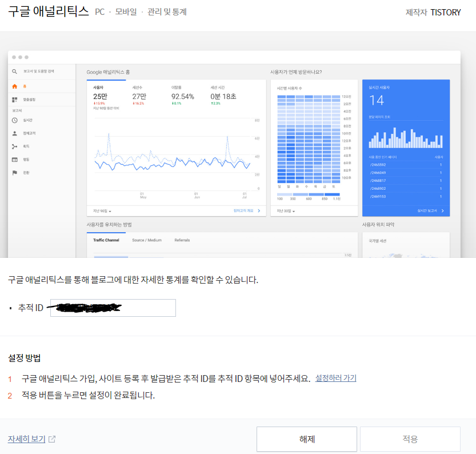Image resolution: width=476 pixels, height=454 pixels.
Task: Click the 사용자를 유치하는 방법 heading
Action: pyautogui.click(x=109, y=225)
